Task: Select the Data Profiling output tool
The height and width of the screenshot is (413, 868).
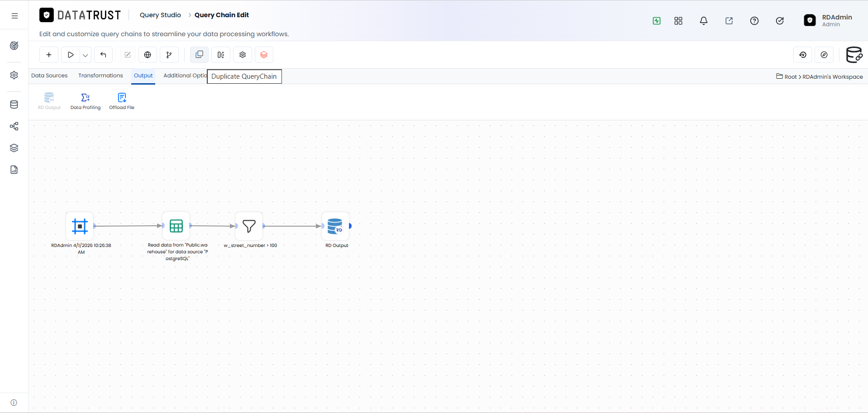Action: (86, 101)
